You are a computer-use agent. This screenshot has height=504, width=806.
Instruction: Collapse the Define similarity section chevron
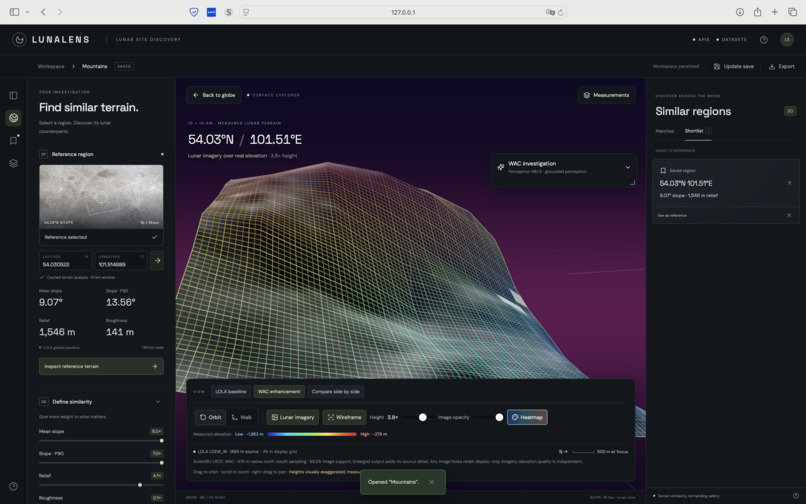157,402
